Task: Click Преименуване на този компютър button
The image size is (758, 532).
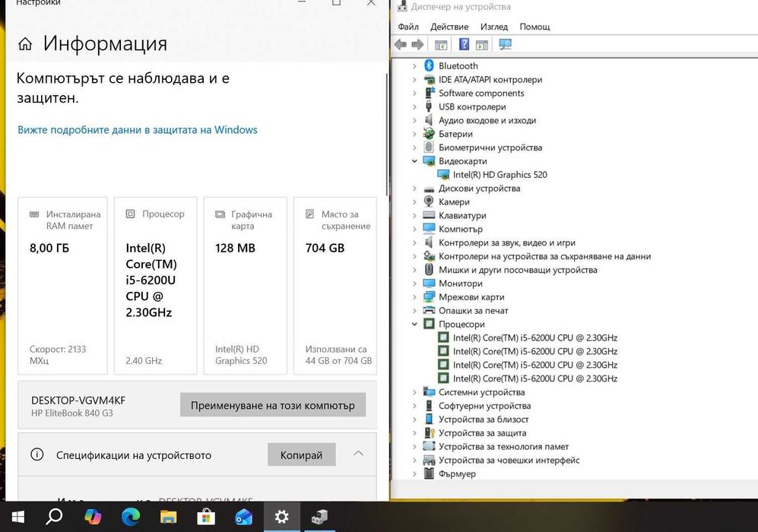Action: (x=273, y=405)
